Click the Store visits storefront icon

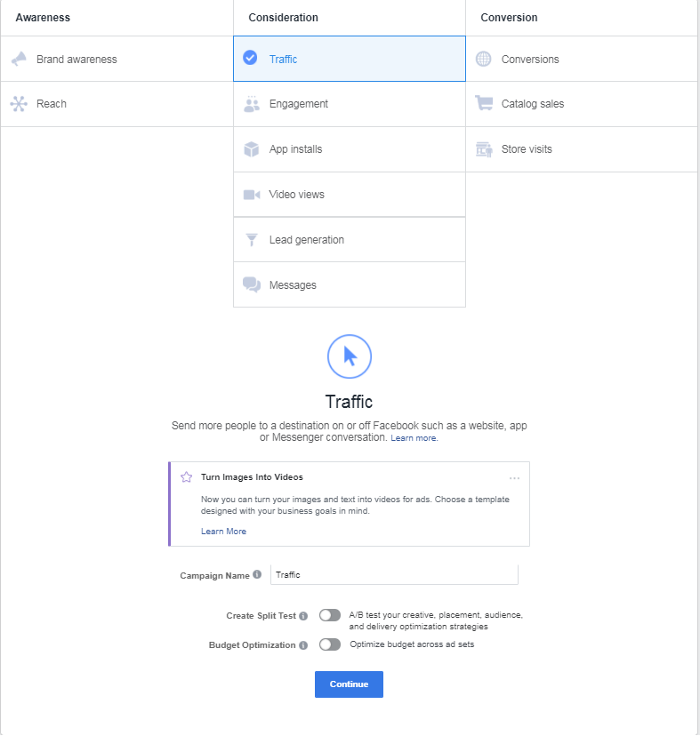tap(484, 149)
